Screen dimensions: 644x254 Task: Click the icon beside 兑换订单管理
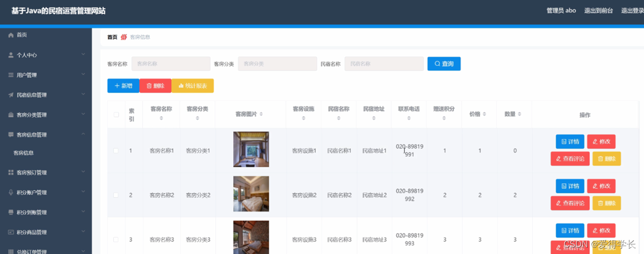point(11,252)
